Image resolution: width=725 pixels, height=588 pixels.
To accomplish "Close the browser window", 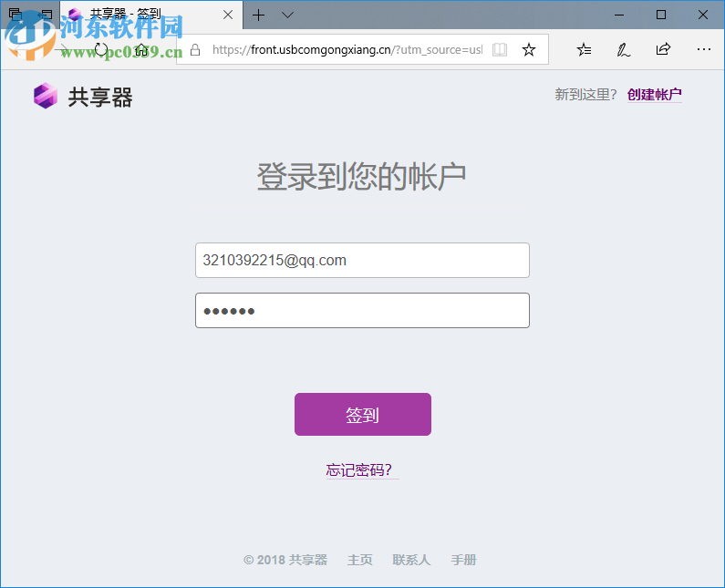I will (x=703, y=15).
